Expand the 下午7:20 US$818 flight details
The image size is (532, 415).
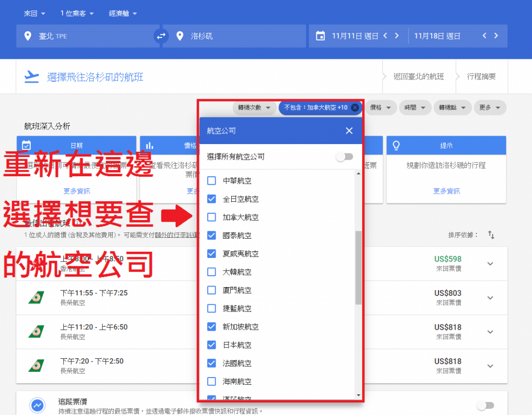point(490,366)
